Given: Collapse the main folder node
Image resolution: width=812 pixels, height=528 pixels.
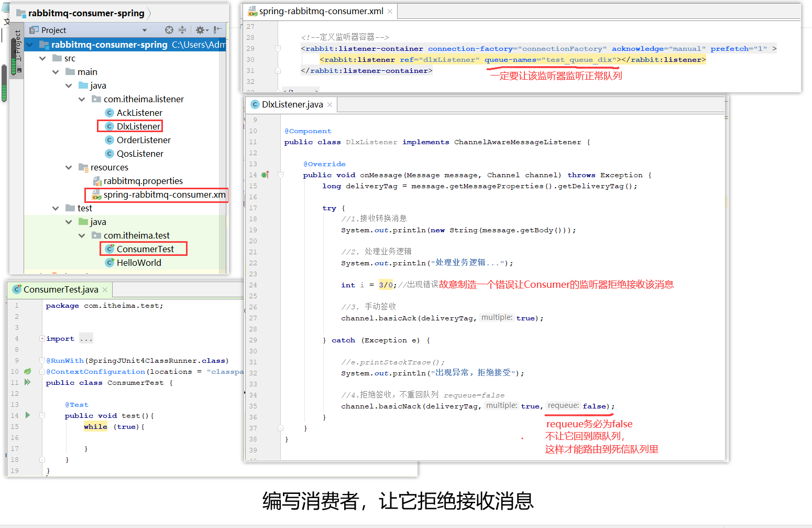Looking at the screenshot, I should point(56,72).
